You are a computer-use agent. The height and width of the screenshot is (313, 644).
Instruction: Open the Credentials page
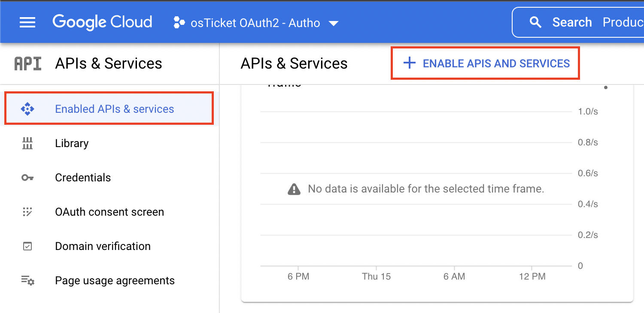83,178
